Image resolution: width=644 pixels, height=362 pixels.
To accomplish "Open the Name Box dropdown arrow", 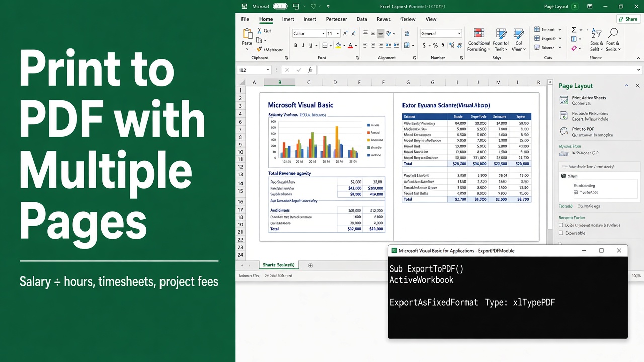I will pyautogui.click(x=268, y=70).
